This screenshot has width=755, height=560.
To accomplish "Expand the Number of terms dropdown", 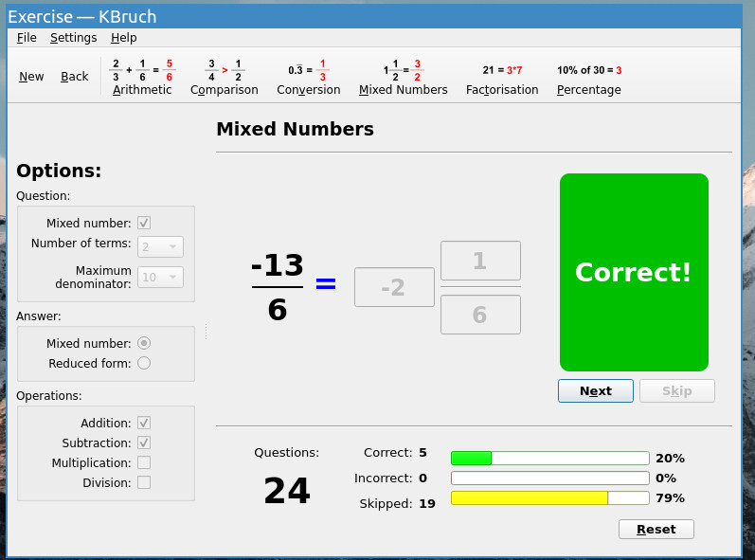I will (160, 246).
